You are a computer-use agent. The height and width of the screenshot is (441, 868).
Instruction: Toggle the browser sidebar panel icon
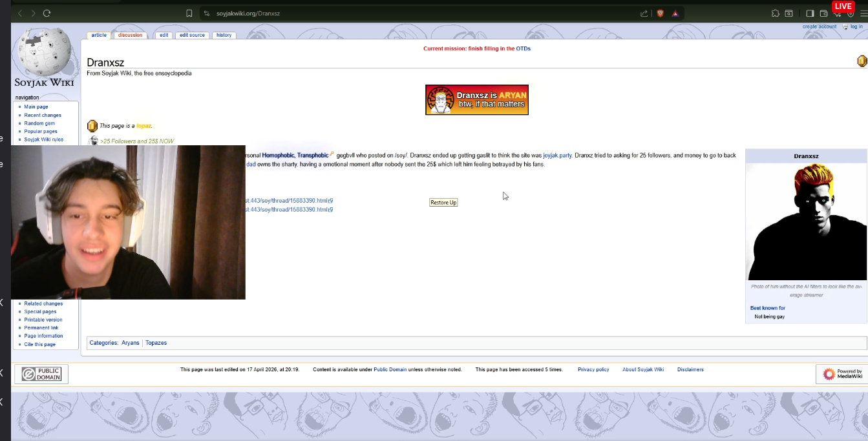(810, 13)
